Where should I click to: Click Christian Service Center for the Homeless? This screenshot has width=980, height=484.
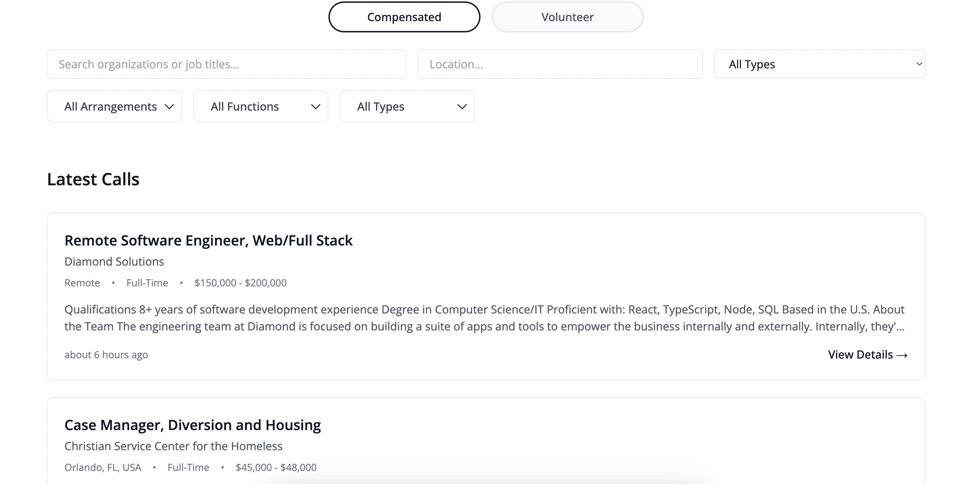coord(174,446)
